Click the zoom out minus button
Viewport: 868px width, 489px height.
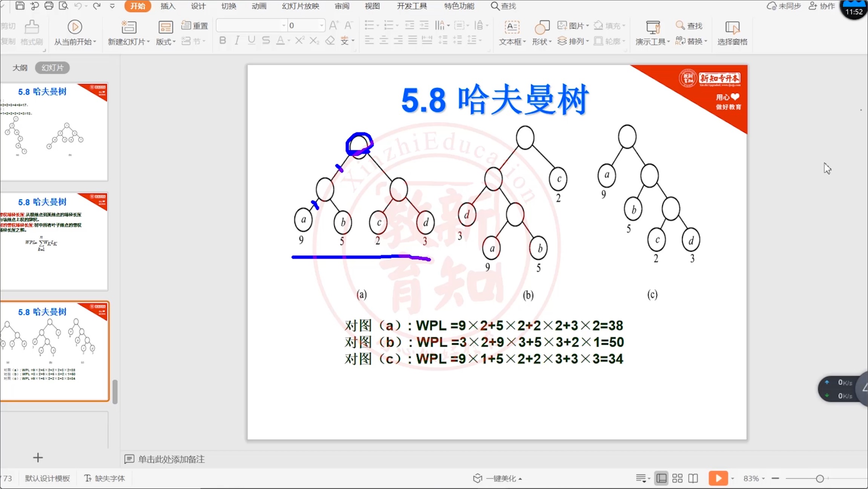click(x=775, y=478)
